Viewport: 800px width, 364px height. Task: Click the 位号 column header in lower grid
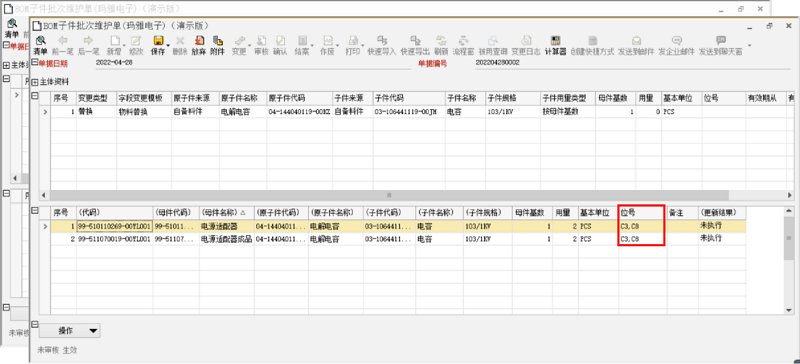tap(642, 212)
